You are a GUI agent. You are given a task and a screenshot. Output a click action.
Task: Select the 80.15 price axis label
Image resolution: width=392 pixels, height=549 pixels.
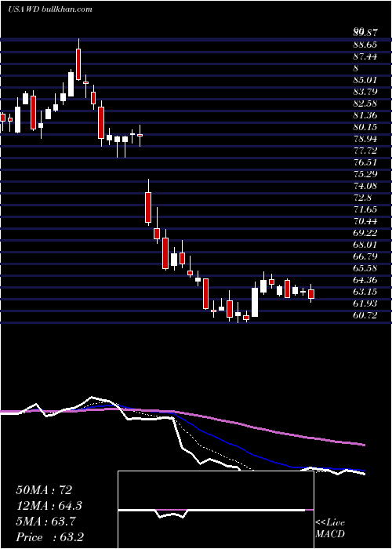pyautogui.click(x=365, y=127)
